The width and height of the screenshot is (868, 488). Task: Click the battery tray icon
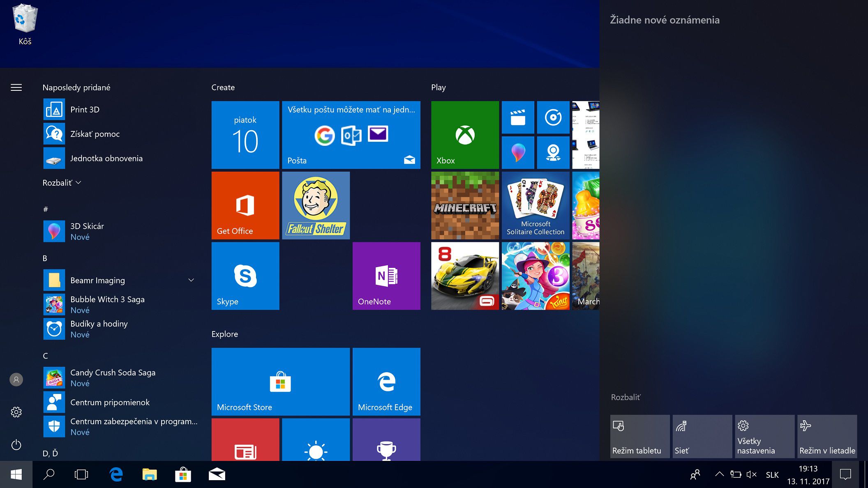click(736, 474)
